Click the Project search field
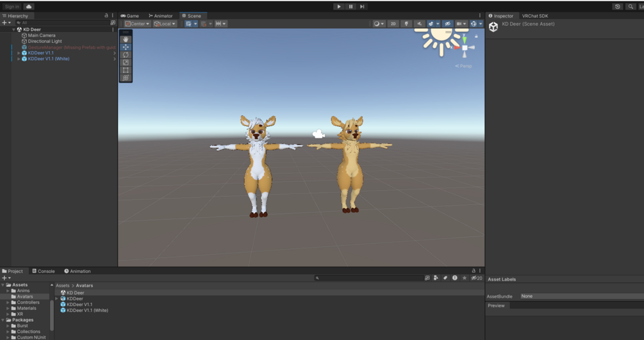The height and width of the screenshot is (340, 644). 368,278
